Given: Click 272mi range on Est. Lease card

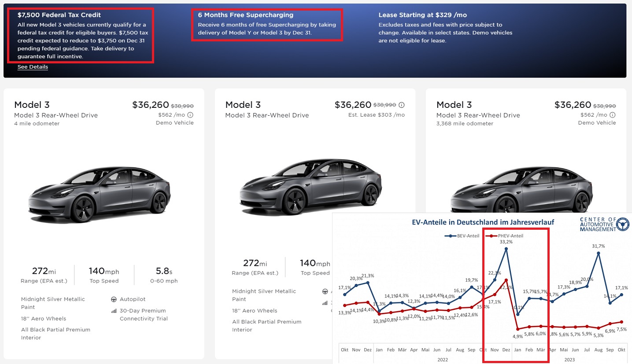Looking at the screenshot, I should 255,267.
